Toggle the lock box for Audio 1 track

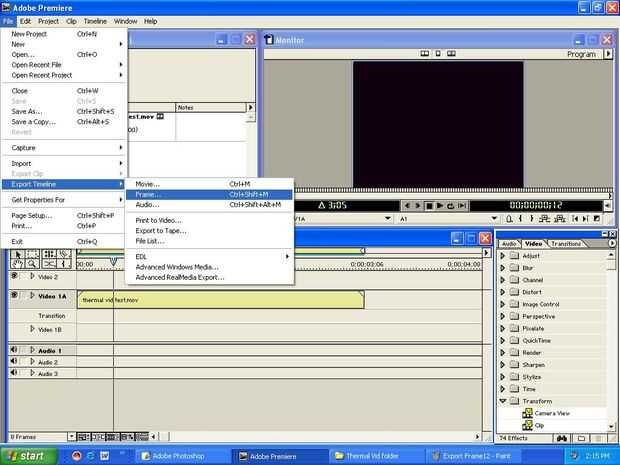[24, 350]
